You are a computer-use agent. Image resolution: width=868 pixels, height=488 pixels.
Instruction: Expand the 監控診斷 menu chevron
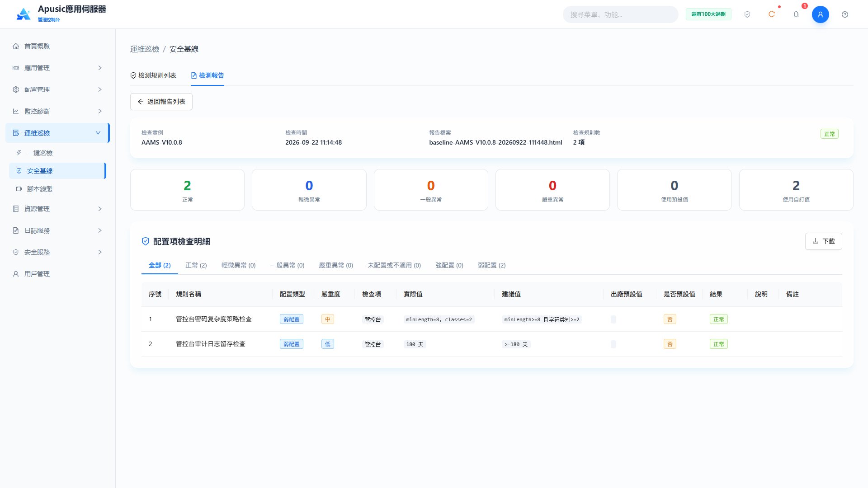[100, 111]
